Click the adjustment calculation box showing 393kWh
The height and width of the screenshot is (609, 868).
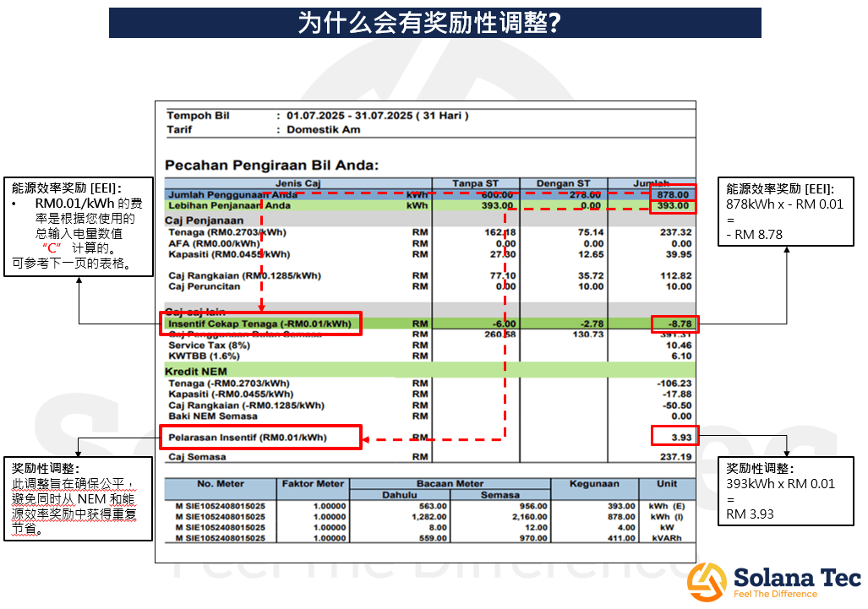(785, 491)
